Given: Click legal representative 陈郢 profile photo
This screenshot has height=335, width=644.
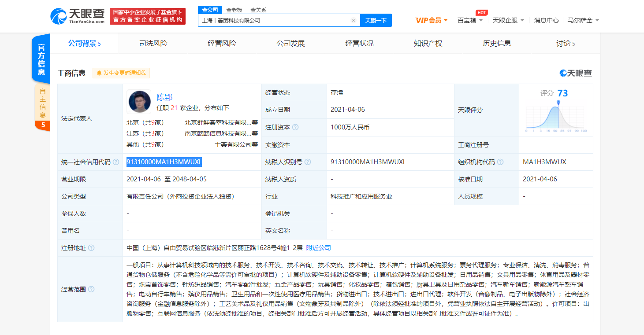Looking at the screenshot, I should pyautogui.click(x=139, y=102).
